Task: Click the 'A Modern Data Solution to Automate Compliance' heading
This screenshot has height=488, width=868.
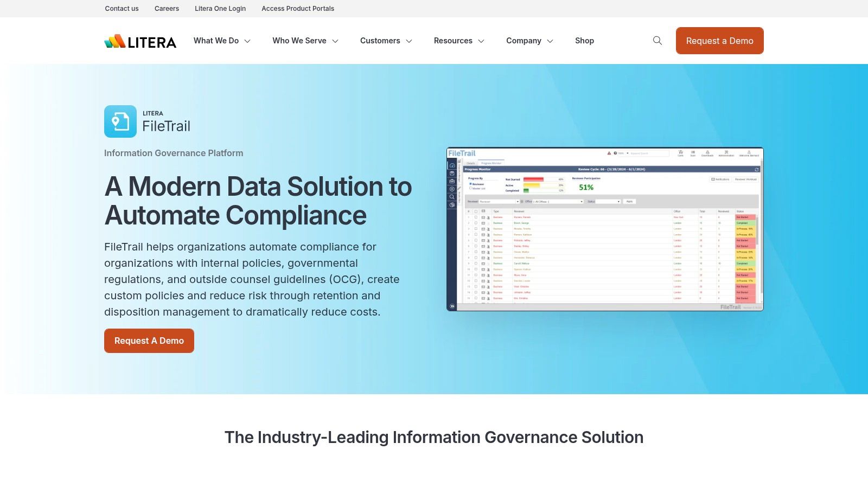Action: 258,201
